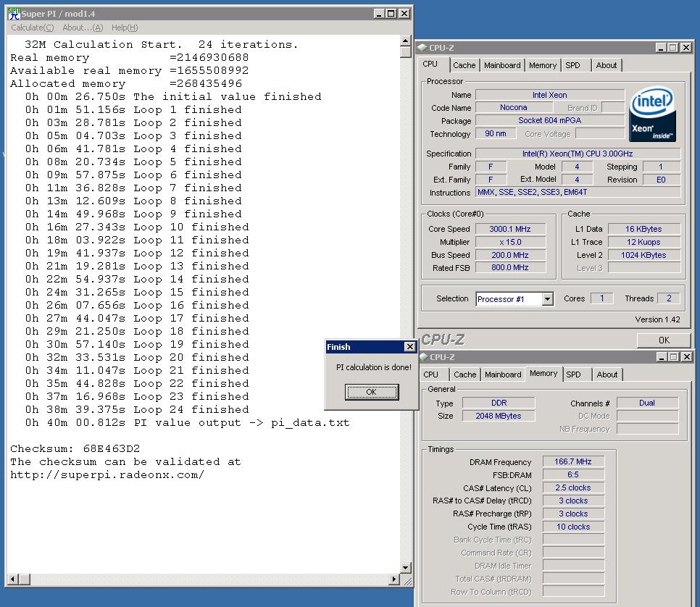Switch to Mainboard tab in top CPU-Z
700x607 pixels.
(502, 65)
